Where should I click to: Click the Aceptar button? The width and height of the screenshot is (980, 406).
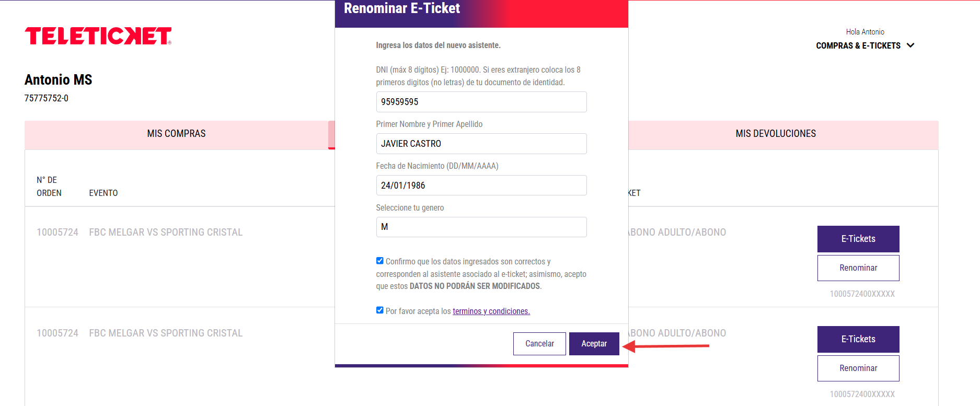pos(594,344)
